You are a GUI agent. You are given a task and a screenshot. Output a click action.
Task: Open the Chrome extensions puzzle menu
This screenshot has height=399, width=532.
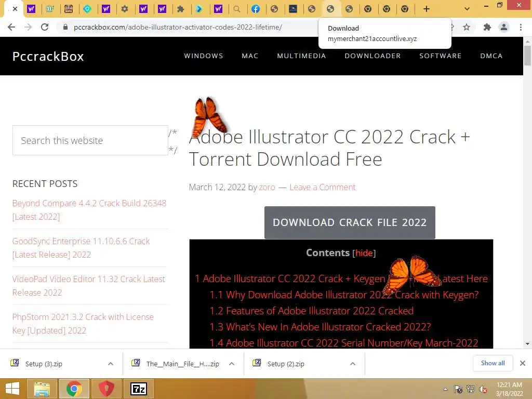[487, 27]
